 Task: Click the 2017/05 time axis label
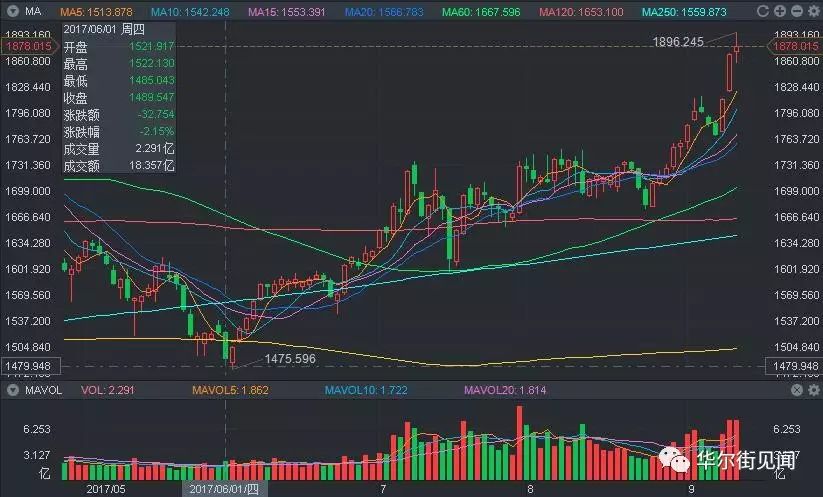pos(106,489)
